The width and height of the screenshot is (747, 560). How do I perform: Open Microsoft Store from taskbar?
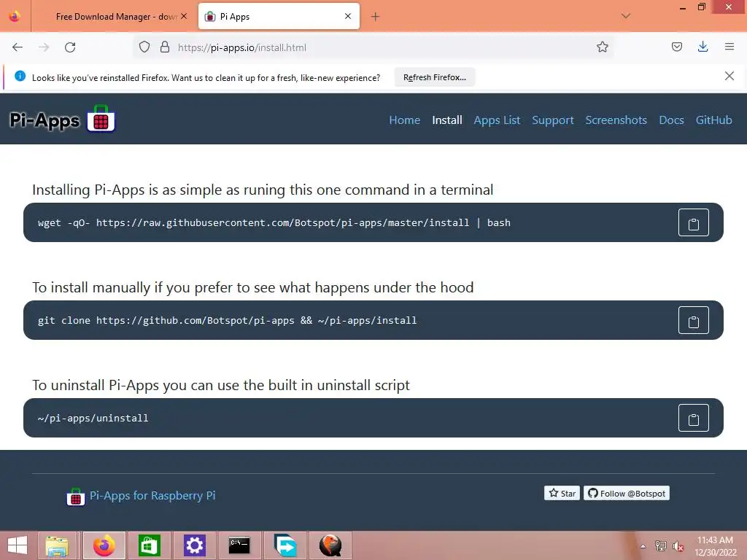[149, 545]
